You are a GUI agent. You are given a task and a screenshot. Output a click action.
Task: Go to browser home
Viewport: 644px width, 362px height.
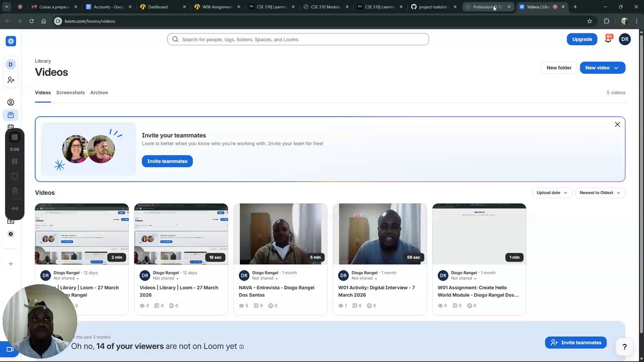(x=43, y=21)
